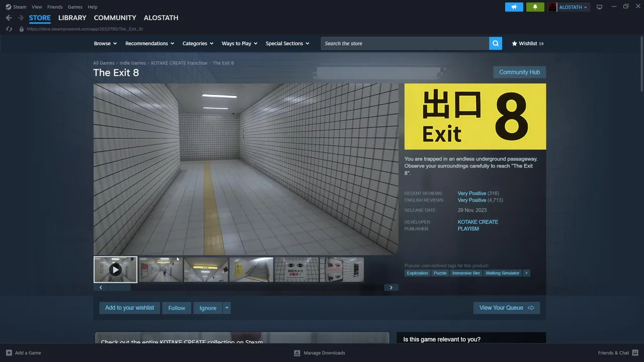Click the Friends & Chat icon

point(635,353)
